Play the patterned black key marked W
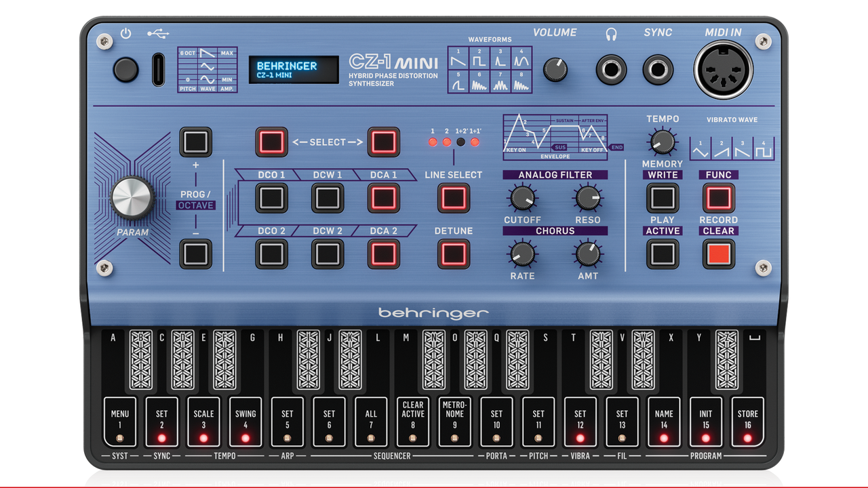 click(x=644, y=360)
